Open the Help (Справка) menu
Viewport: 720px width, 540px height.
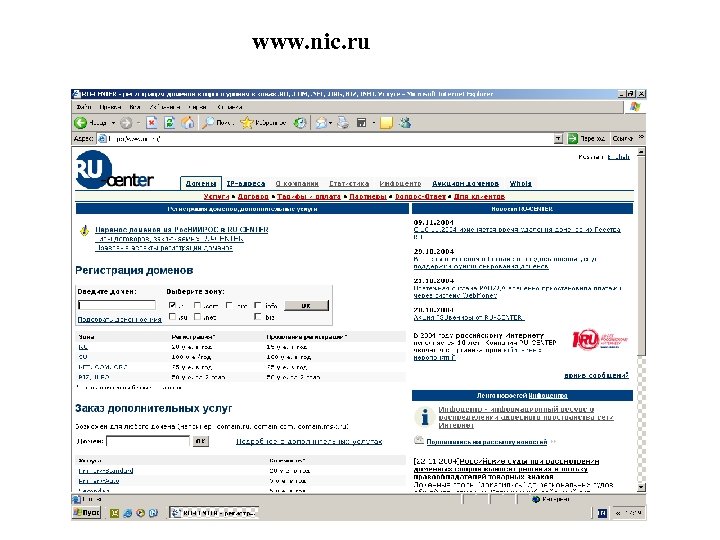230,107
